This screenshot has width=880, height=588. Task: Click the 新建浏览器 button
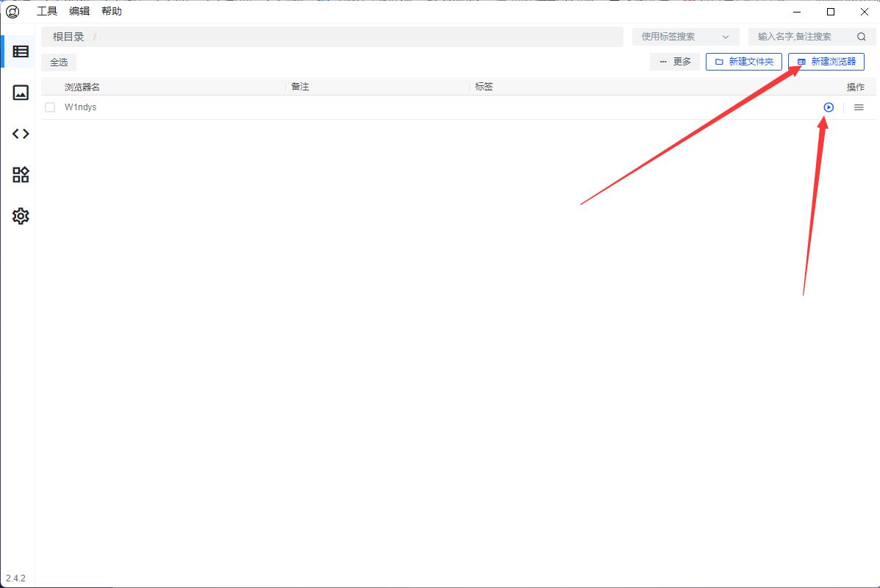[826, 62]
